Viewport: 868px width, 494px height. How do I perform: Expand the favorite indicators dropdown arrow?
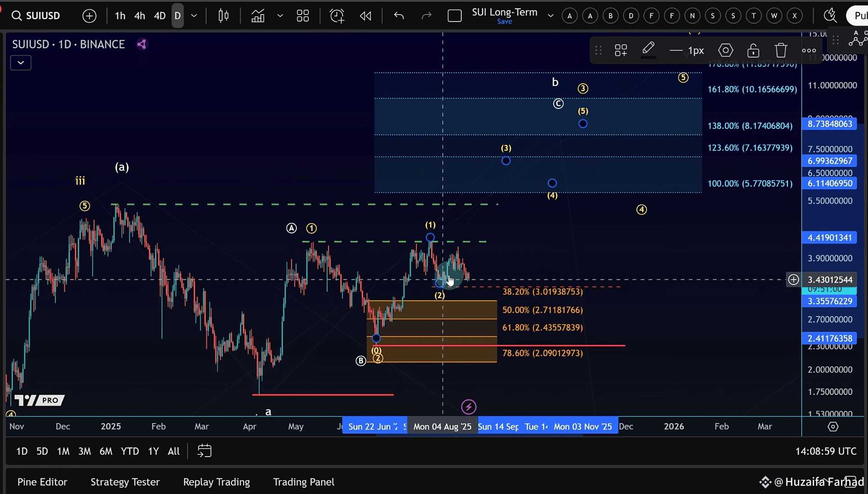(280, 16)
